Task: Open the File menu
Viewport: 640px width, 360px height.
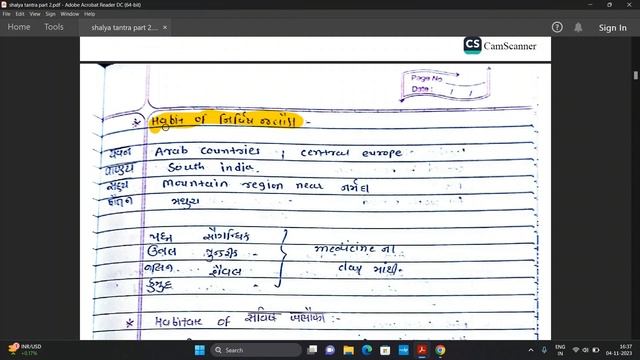Action: 6,14
